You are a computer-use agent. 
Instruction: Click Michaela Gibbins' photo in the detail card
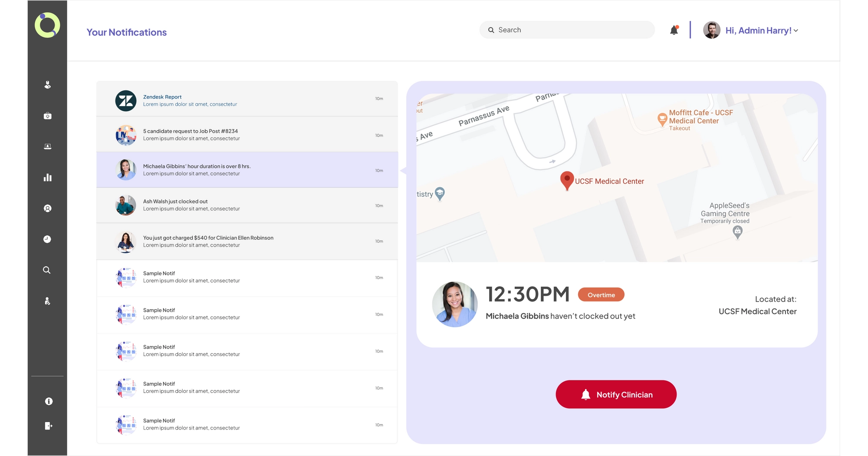[454, 304]
